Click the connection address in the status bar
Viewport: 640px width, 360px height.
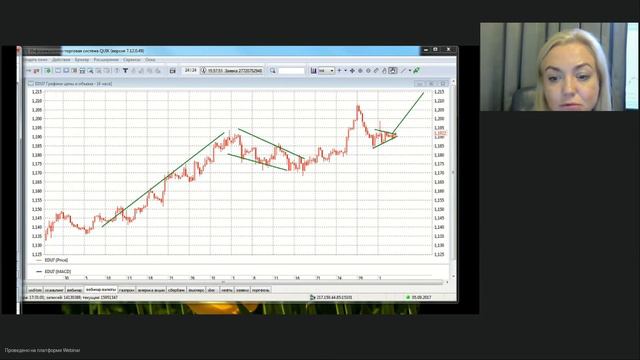[334, 297]
